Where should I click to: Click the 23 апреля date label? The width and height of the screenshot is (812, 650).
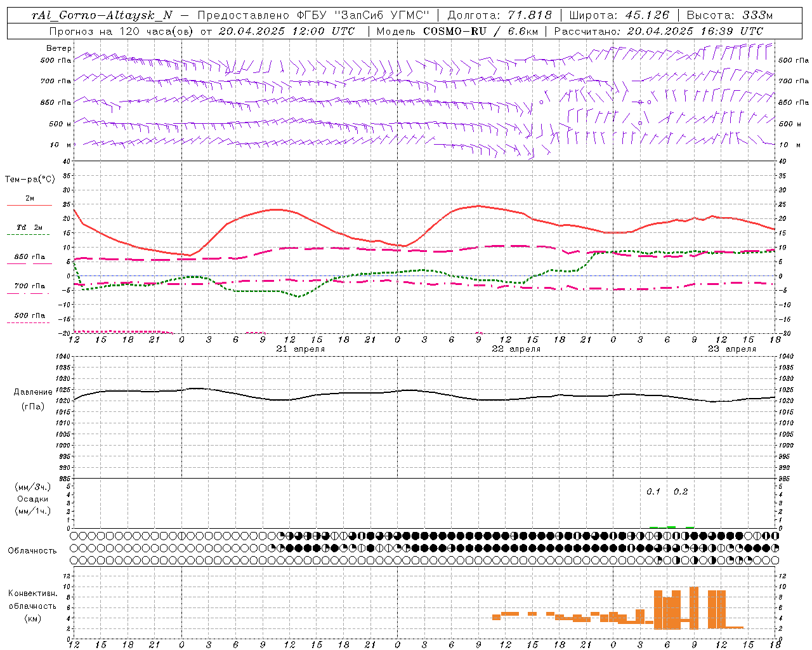(732, 349)
